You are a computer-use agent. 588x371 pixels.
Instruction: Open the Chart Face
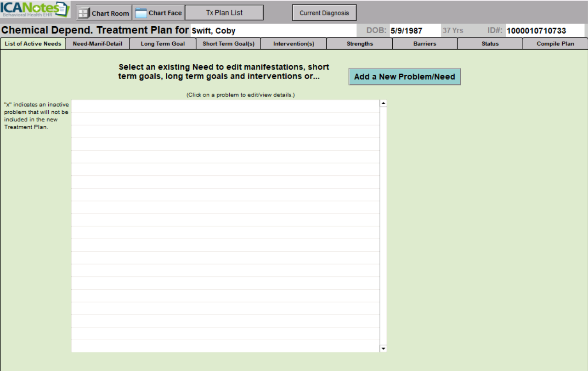(x=159, y=13)
